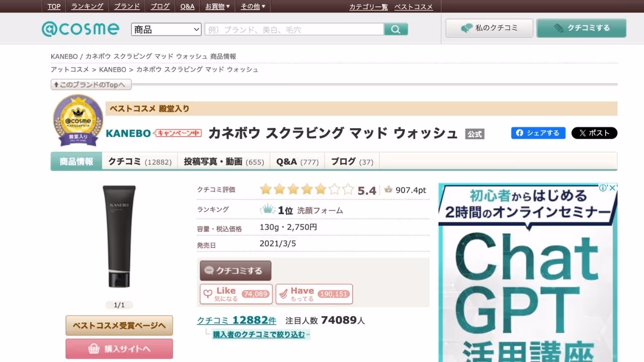
Task: Close the ChatGPT ad
Action: pyautogui.click(x=612, y=188)
